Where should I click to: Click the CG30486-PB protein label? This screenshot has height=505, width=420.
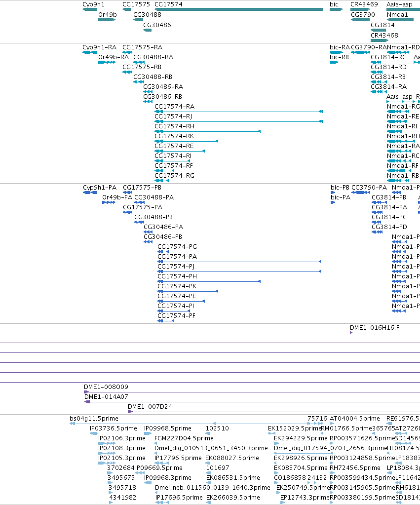pos(163,237)
